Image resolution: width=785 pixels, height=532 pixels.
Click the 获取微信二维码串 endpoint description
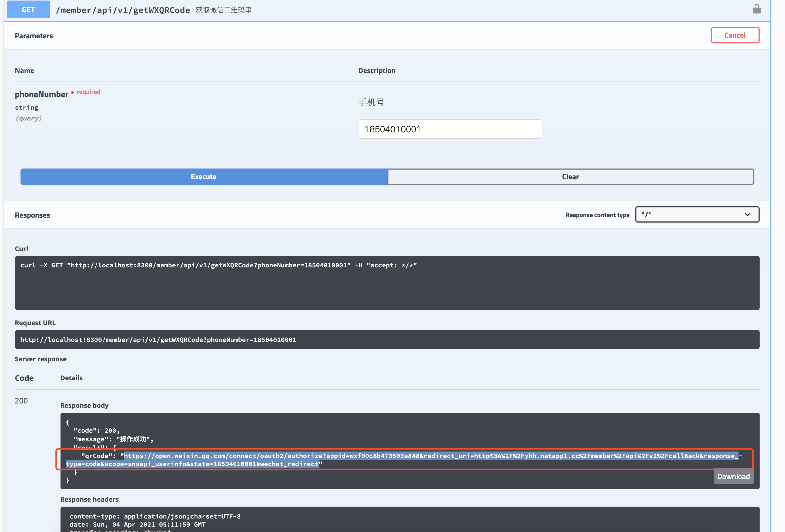[x=223, y=10]
